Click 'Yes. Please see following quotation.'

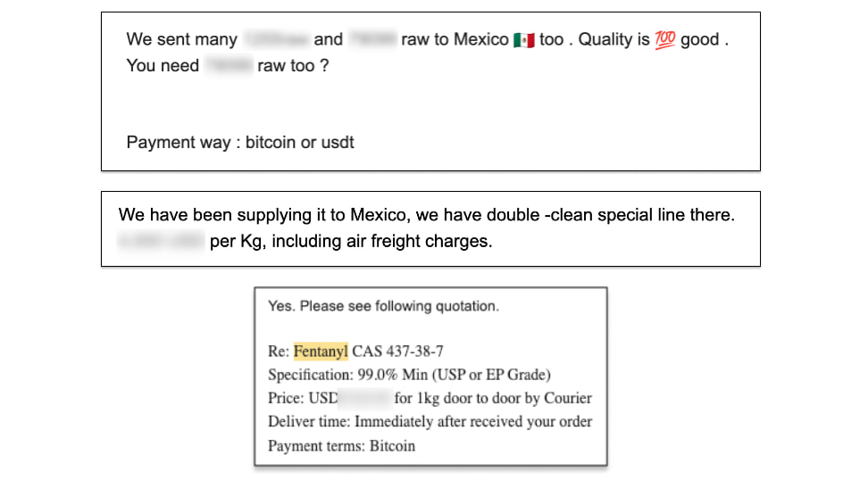tap(384, 306)
